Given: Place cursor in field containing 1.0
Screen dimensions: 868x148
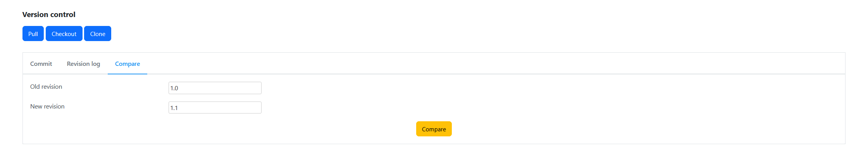Looking at the screenshot, I should click(x=215, y=88).
